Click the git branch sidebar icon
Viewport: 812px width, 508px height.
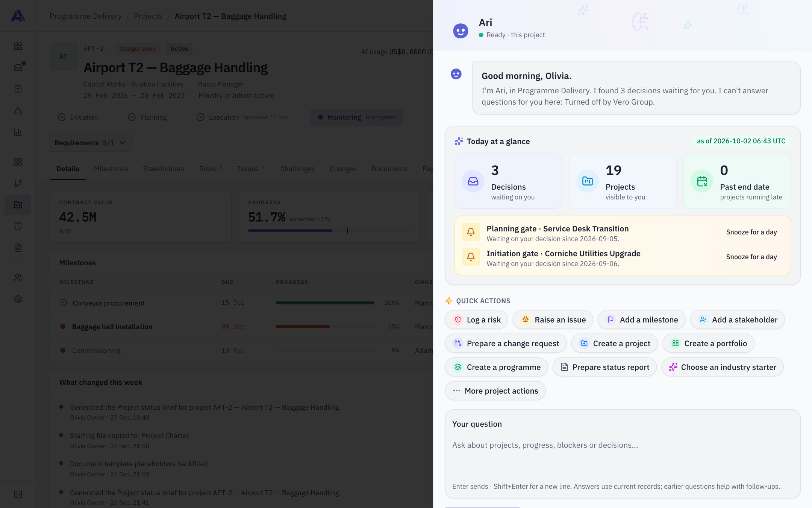coord(18,183)
